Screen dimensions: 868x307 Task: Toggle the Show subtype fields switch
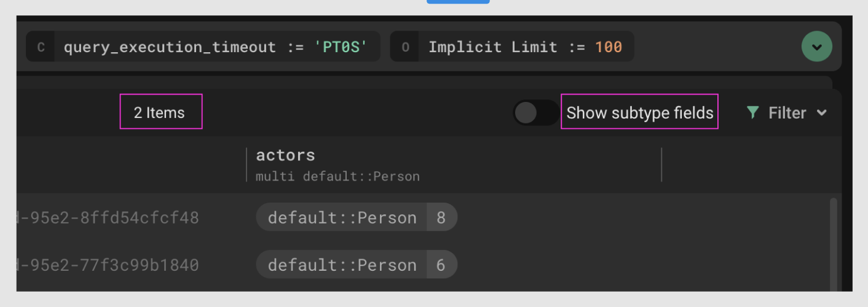(536, 113)
